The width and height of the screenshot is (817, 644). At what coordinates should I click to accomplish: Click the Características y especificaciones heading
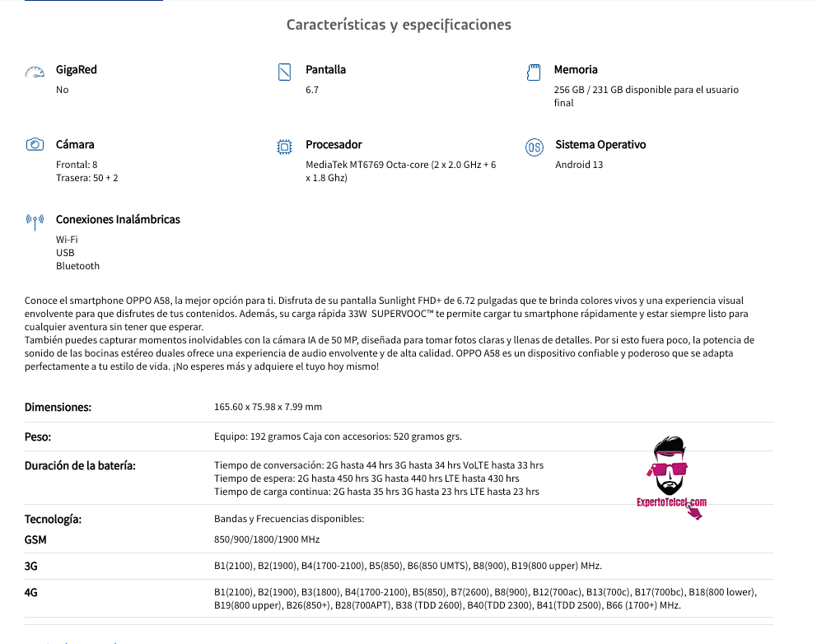[x=399, y=25]
